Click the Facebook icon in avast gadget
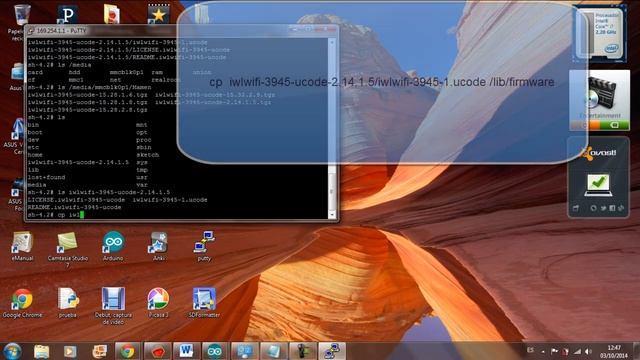Screen dimensions: 640x360 [x=612, y=208]
